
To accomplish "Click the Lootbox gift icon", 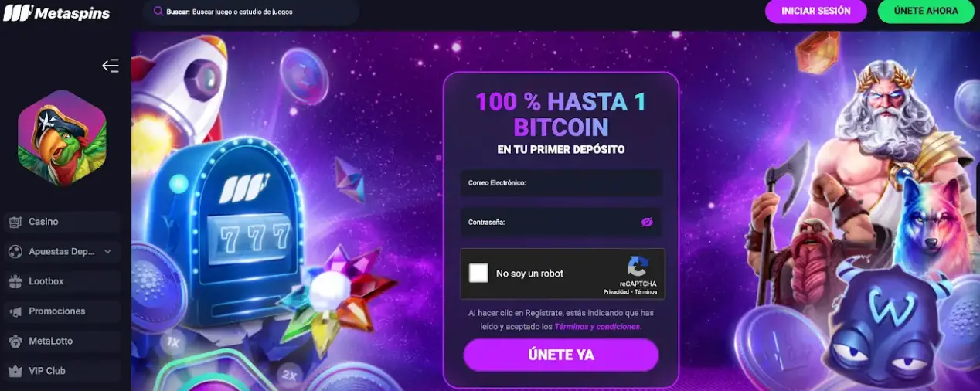I will pyautogui.click(x=15, y=281).
